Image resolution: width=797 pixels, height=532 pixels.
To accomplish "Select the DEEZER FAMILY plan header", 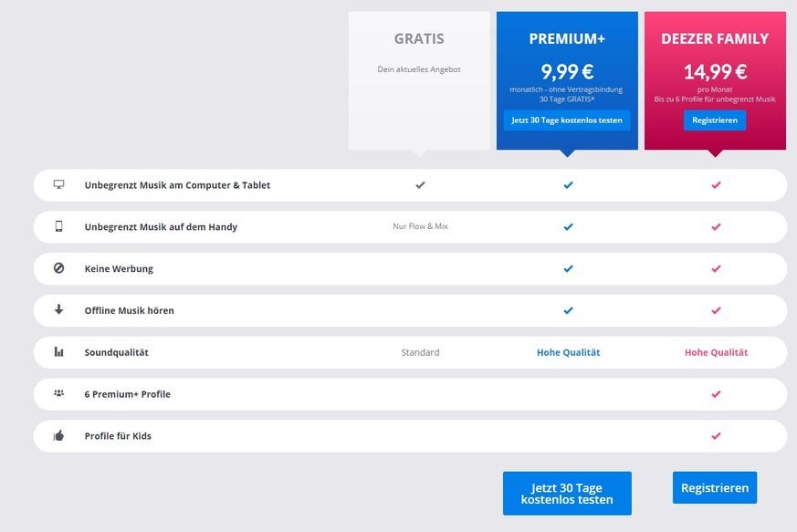I will [x=715, y=39].
